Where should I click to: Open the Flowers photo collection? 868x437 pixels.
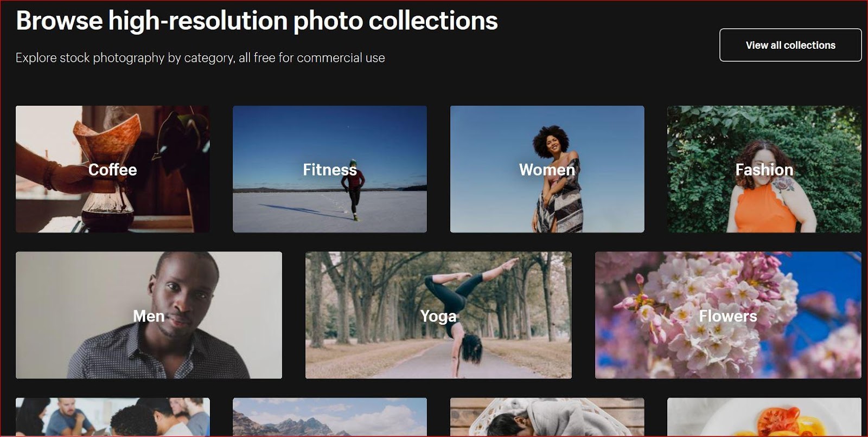728,315
